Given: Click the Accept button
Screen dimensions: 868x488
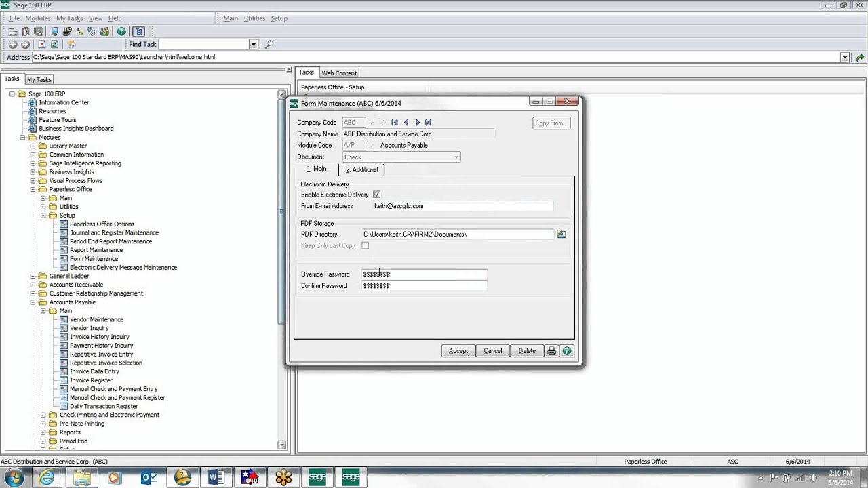Looking at the screenshot, I should click(x=458, y=351).
